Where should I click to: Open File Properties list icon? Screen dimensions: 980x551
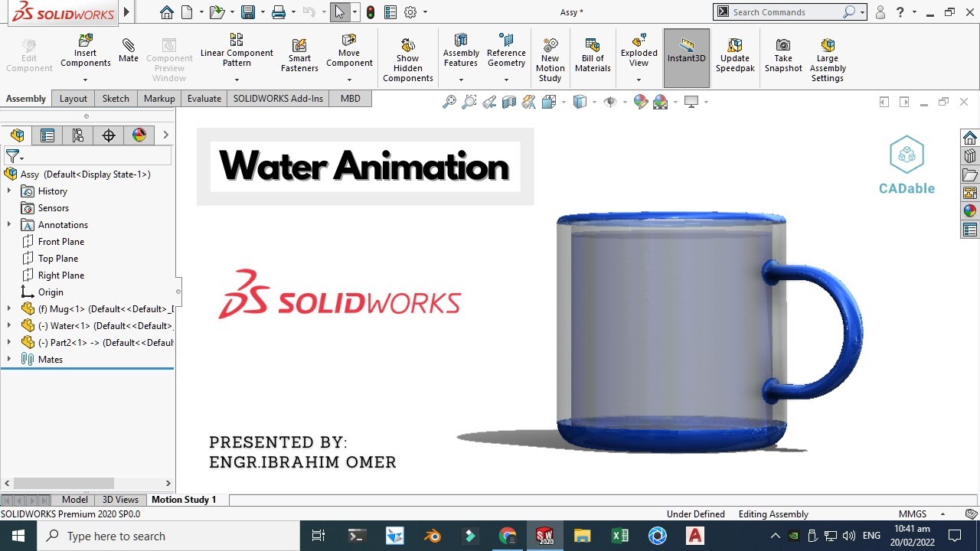390,12
